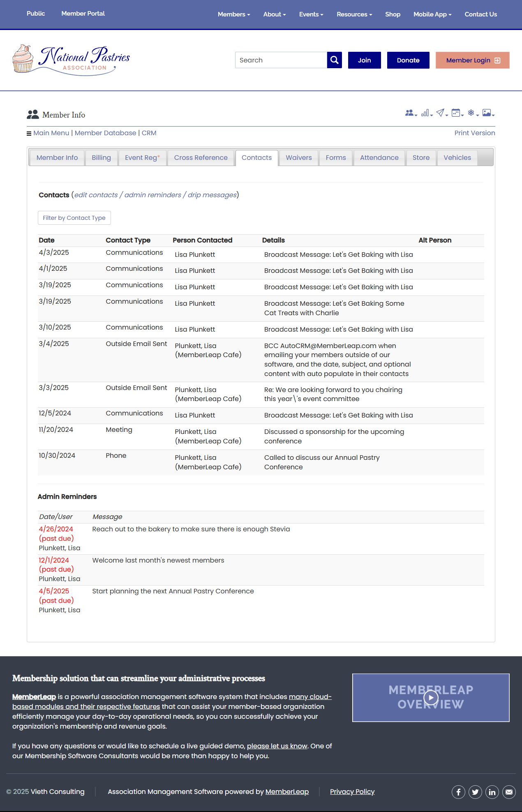Click the Member Login button
This screenshot has width=522, height=812.
click(473, 60)
